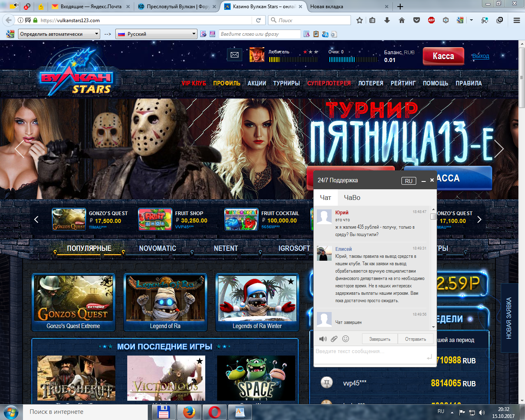Open the 'VIP КЛУБ' menu item
The width and height of the screenshot is (525, 420).
194,83
